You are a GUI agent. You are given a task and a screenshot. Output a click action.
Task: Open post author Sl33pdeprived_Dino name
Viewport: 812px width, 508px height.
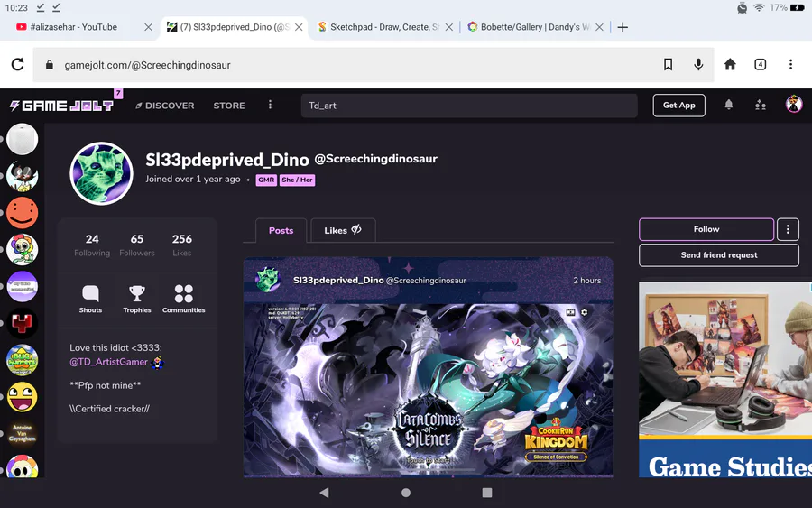[x=338, y=280]
